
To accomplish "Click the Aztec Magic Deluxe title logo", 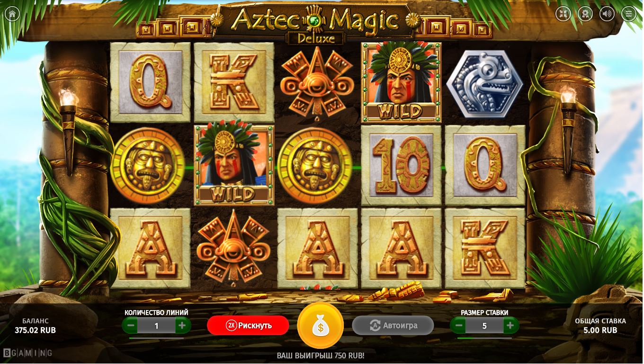I will (x=316, y=24).
